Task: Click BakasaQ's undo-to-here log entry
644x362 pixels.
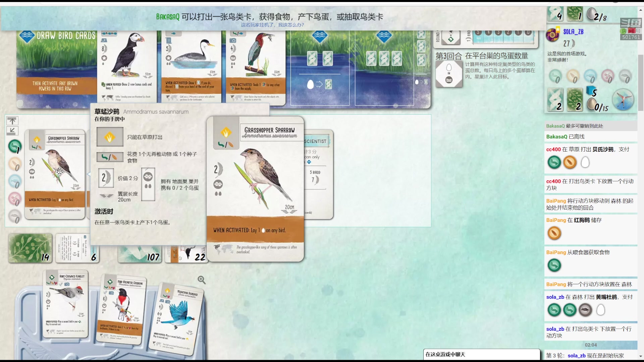Action: tap(574, 126)
